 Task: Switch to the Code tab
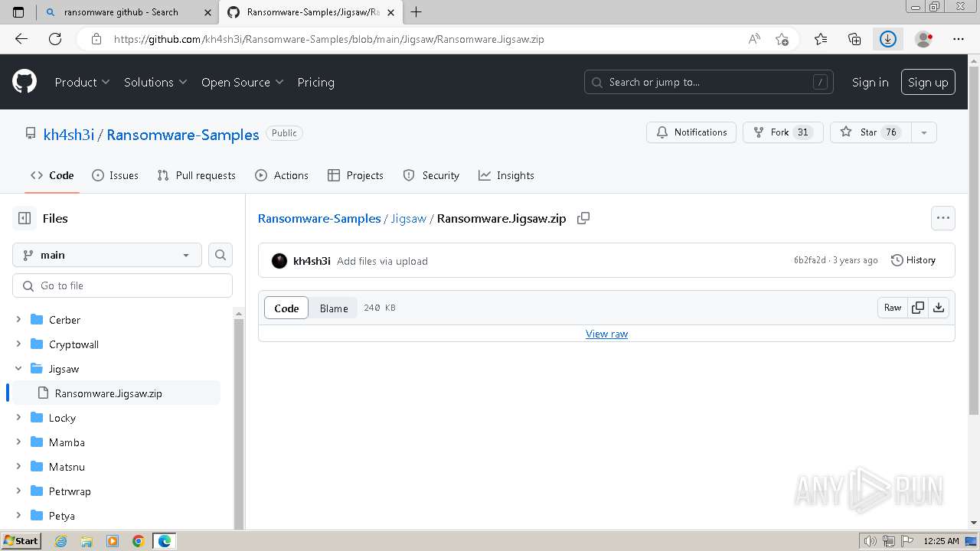(x=52, y=175)
